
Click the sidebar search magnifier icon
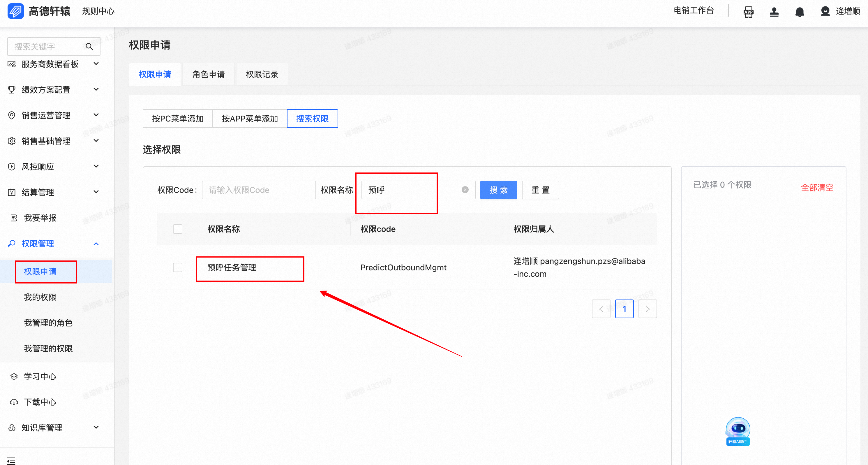click(x=89, y=47)
